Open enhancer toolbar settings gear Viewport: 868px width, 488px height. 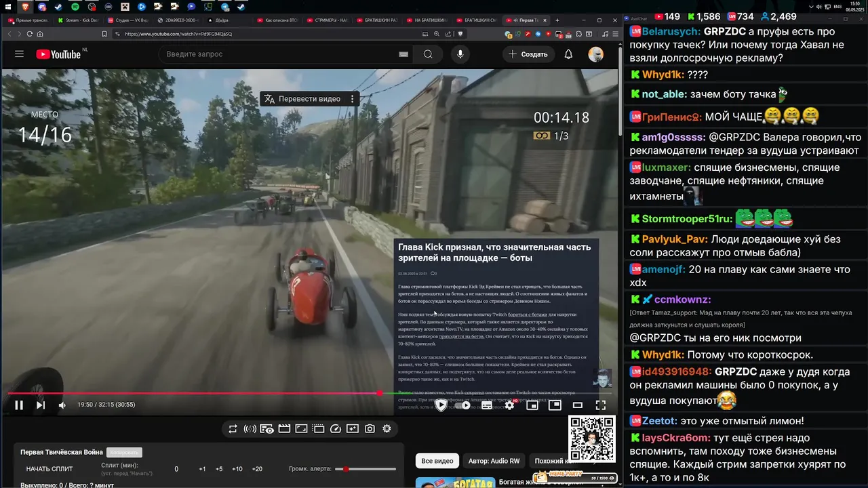(x=387, y=429)
